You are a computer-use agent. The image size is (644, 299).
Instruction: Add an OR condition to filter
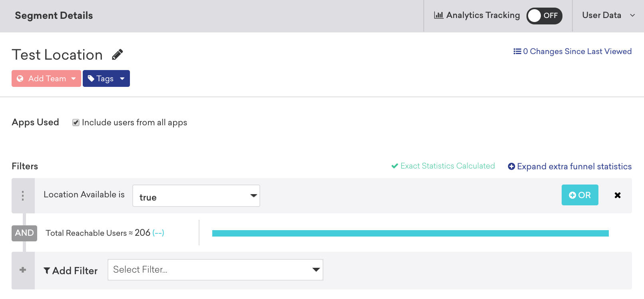(580, 195)
